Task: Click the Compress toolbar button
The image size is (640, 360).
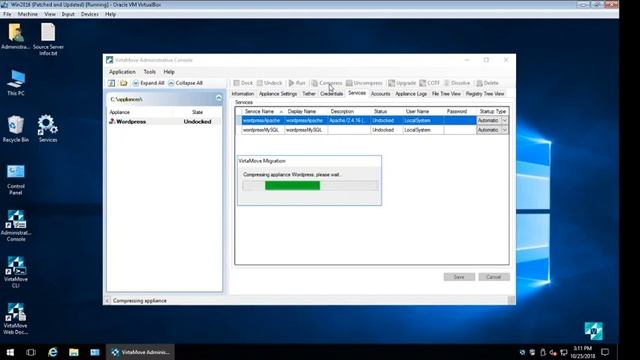Action: click(327, 83)
